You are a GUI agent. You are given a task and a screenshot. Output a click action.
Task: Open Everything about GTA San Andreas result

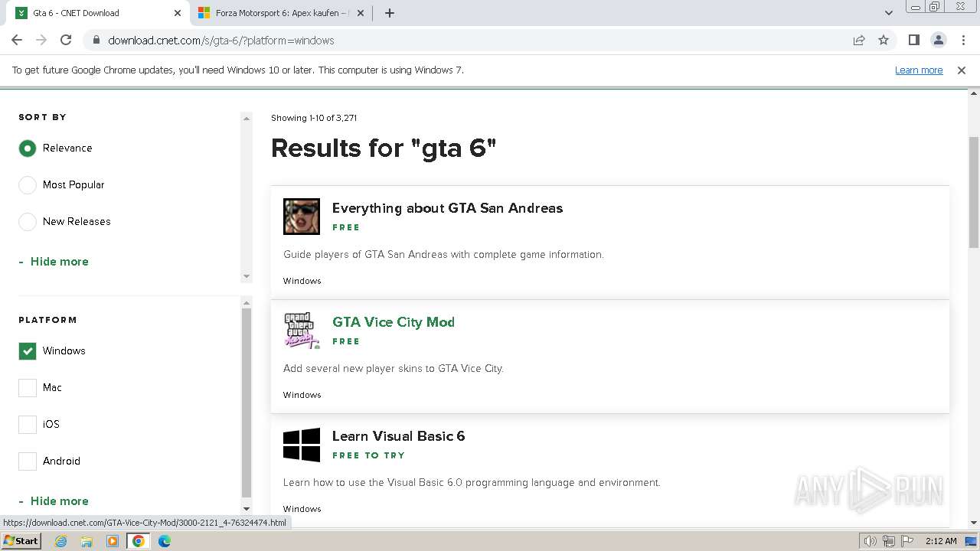pos(447,208)
